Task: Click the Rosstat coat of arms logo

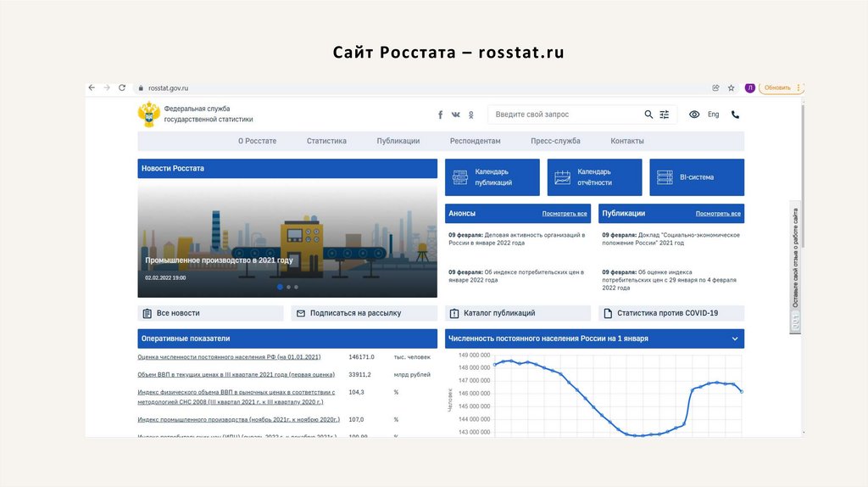Action: (148, 115)
